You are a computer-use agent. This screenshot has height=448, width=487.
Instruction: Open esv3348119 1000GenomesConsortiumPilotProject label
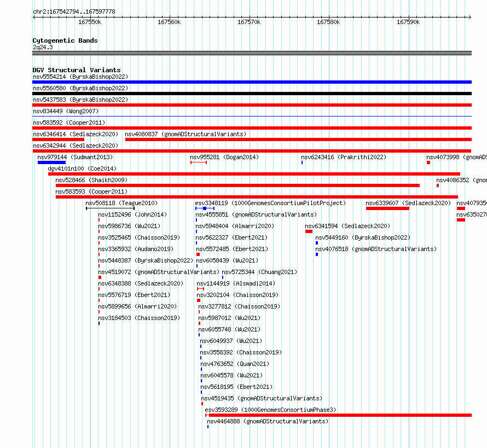pos(270,203)
